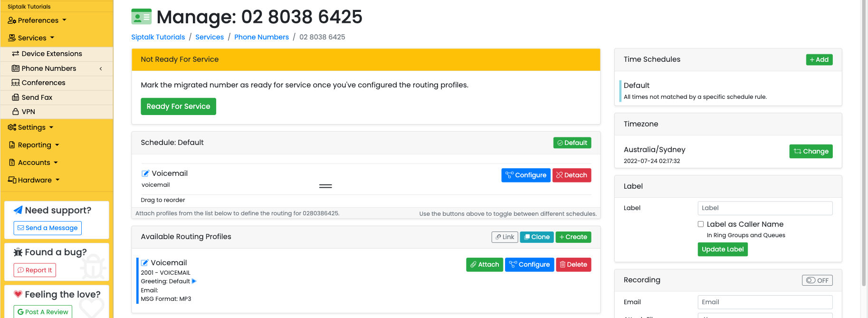Delete the Voicemail routing profile
The image size is (868, 318).
[573, 265]
